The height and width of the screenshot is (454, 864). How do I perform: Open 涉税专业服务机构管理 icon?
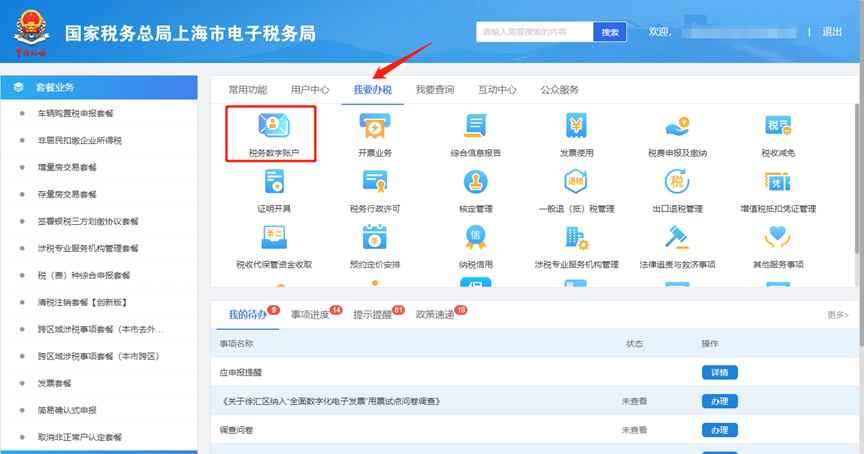(x=576, y=237)
